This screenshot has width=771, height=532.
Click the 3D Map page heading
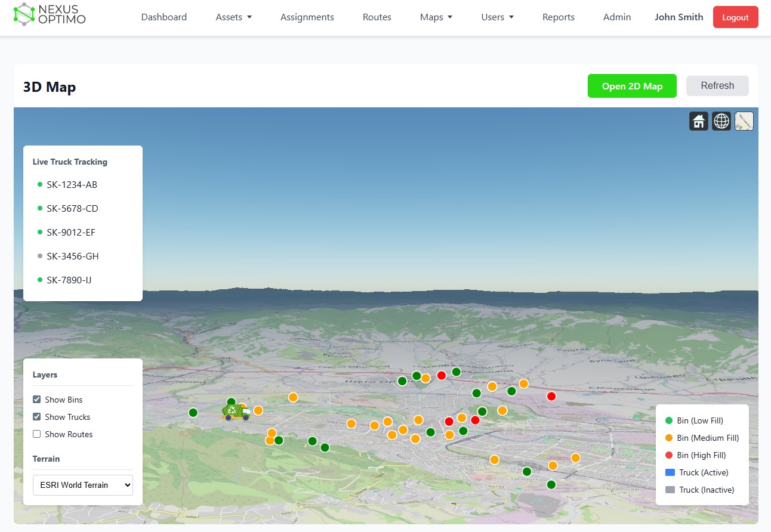(50, 87)
